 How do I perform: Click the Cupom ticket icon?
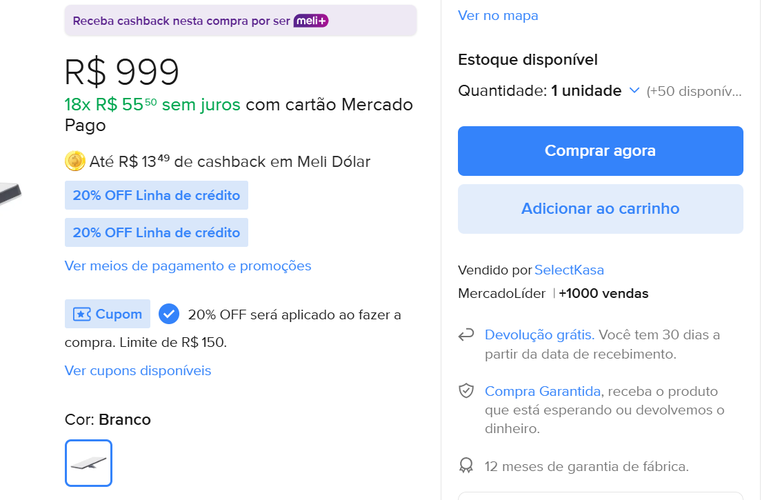coord(82,314)
